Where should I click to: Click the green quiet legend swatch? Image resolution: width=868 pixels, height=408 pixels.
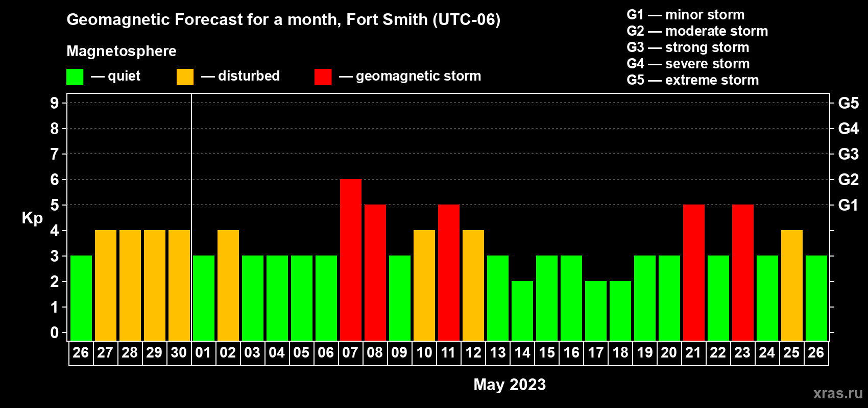point(75,77)
